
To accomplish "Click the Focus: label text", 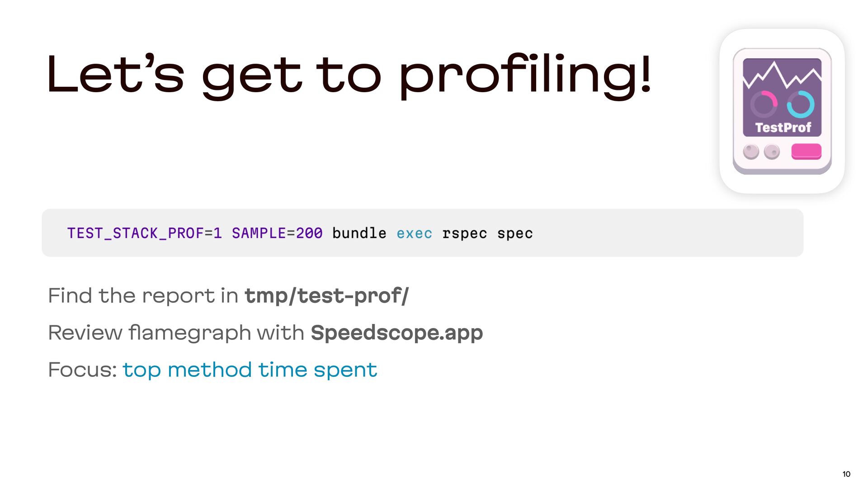I will [83, 370].
